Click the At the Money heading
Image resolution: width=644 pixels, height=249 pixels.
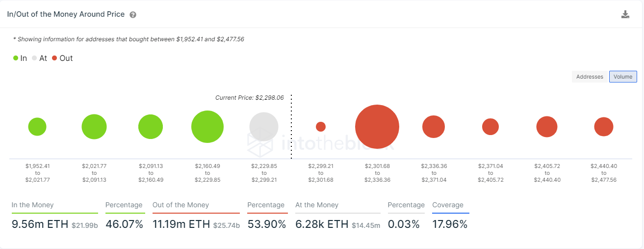(x=317, y=205)
